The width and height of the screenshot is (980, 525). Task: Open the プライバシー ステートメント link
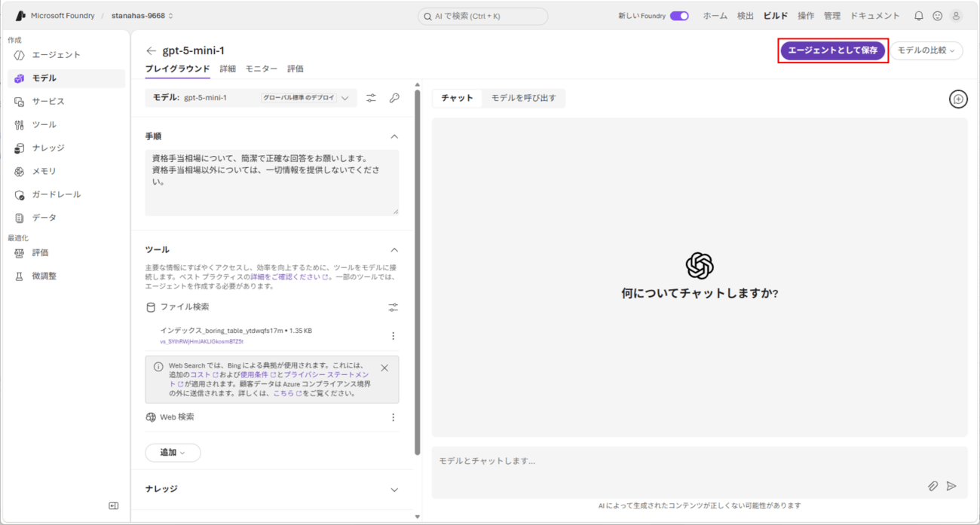pos(326,374)
